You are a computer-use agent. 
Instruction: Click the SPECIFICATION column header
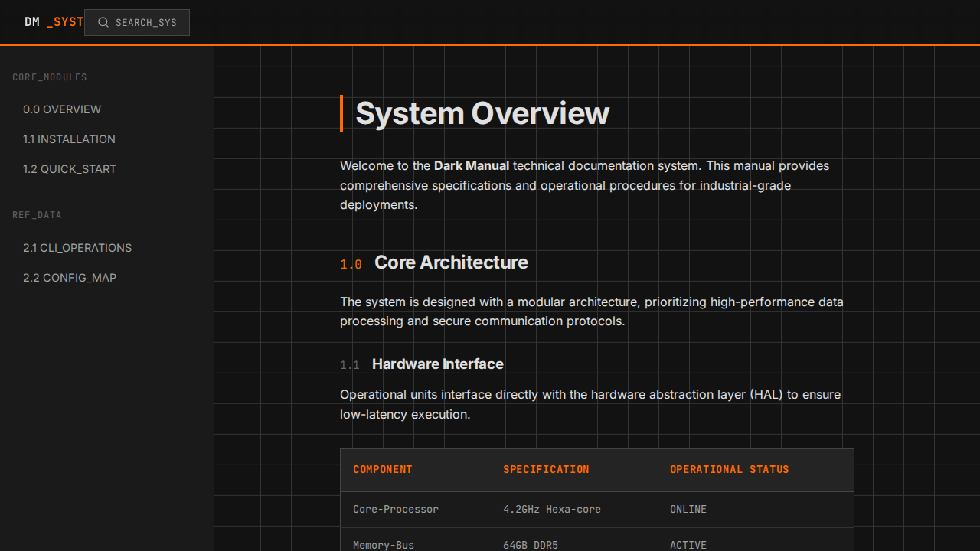pos(546,470)
